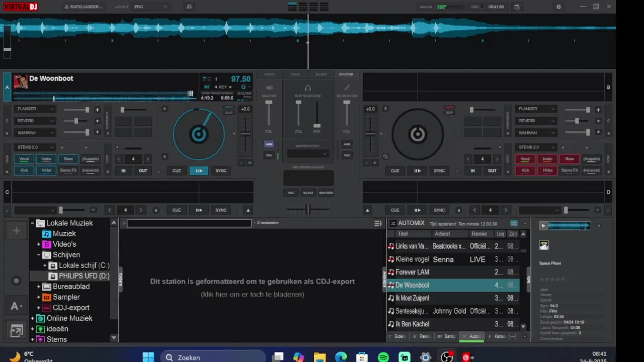Switch mixer to the Video tab

[x=295, y=74]
